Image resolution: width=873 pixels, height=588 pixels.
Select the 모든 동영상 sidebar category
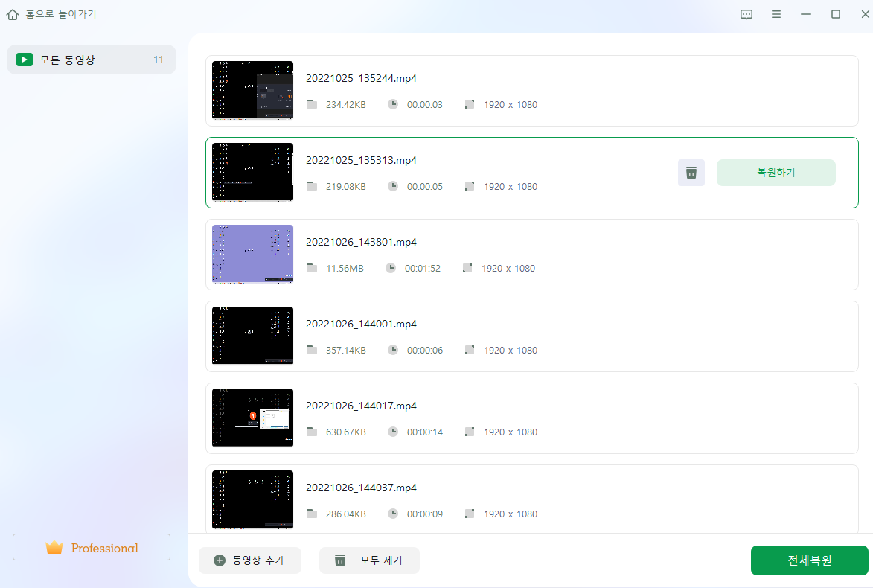tap(92, 60)
